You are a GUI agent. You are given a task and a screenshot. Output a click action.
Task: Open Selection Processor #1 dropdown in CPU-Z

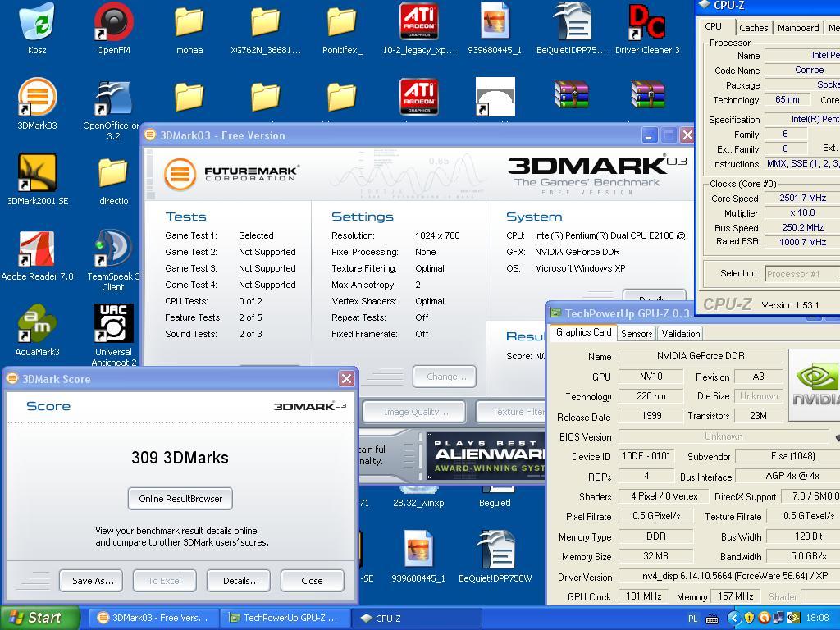point(802,274)
